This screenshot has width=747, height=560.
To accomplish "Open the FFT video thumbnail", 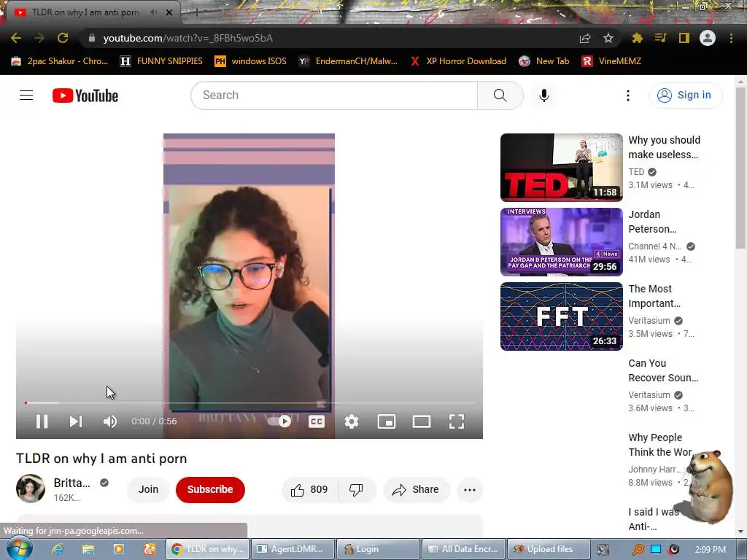I will [x=561, y=316].
